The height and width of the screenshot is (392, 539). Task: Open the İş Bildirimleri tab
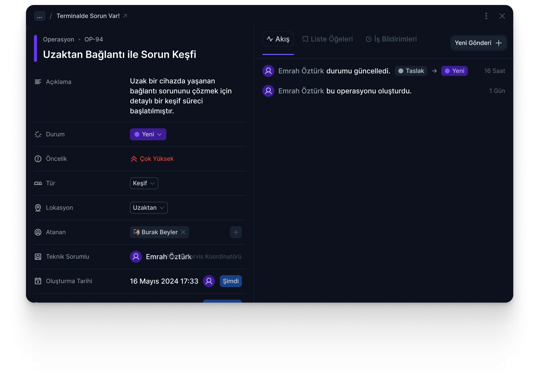tap(391, 39)
